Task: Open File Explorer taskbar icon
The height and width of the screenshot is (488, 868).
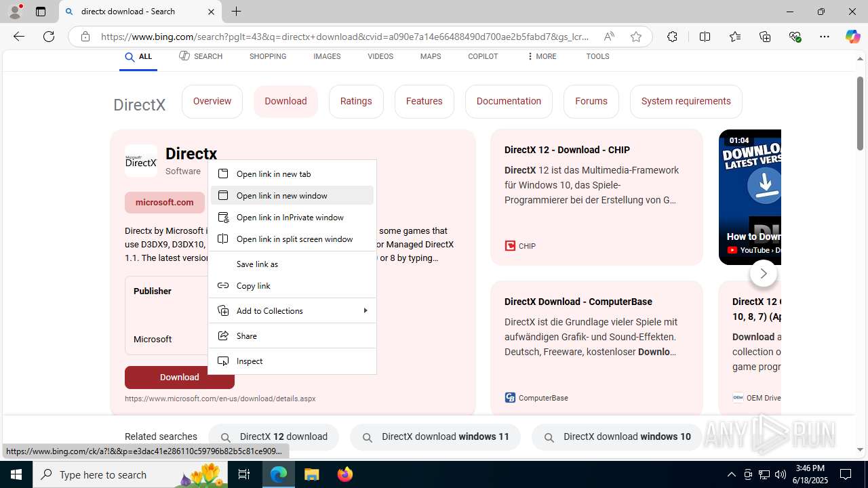Action: [x=312, y=474]
